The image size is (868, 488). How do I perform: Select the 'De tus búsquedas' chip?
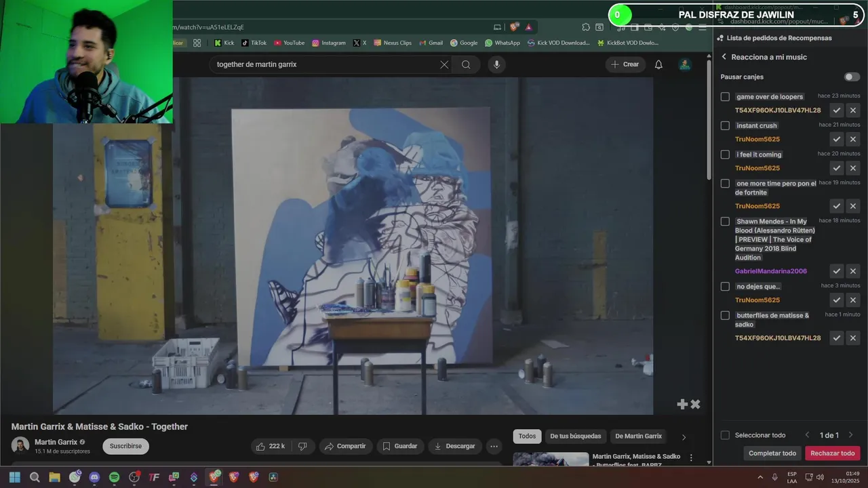575,436
